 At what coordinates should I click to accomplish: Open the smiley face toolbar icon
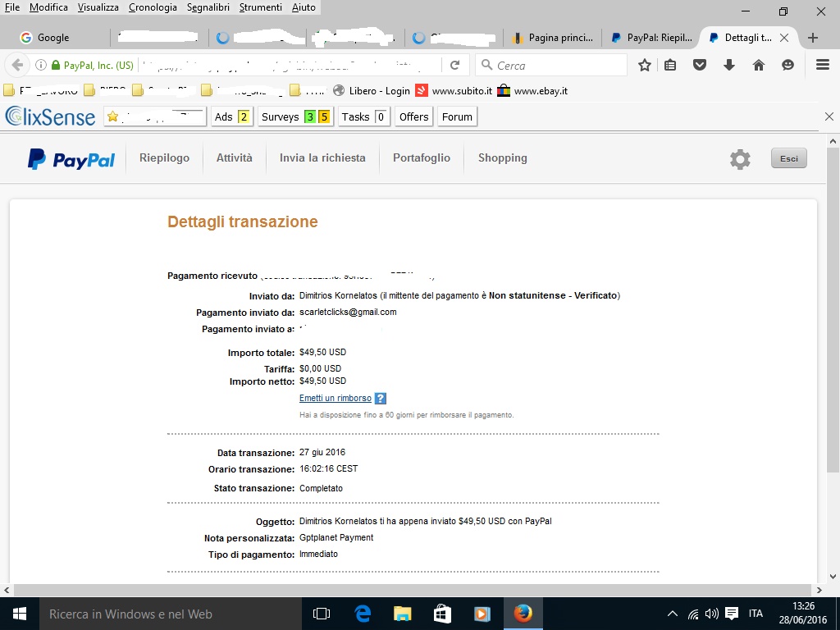tap(787, 66)
